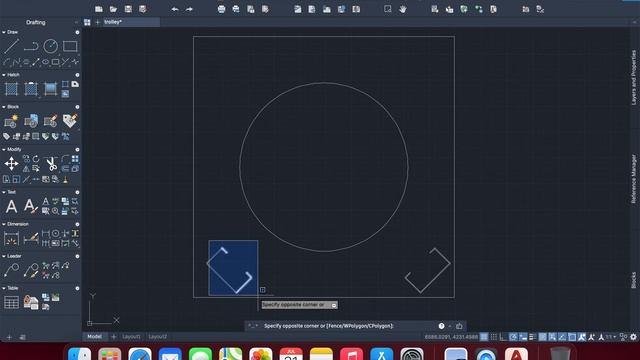640x360 pixels.
Task: Collapse the Dimension panel section
Action: (x=4, y=224)
